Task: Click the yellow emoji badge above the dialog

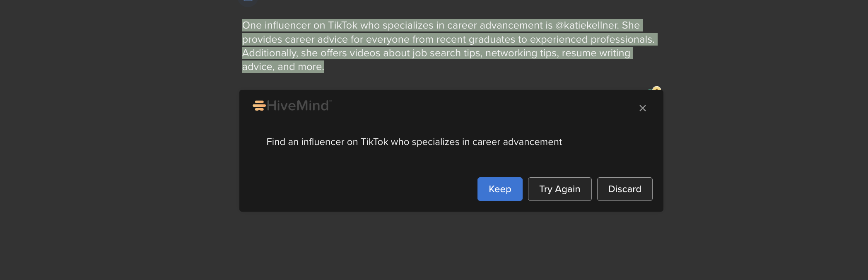Action: click(656, 88)
